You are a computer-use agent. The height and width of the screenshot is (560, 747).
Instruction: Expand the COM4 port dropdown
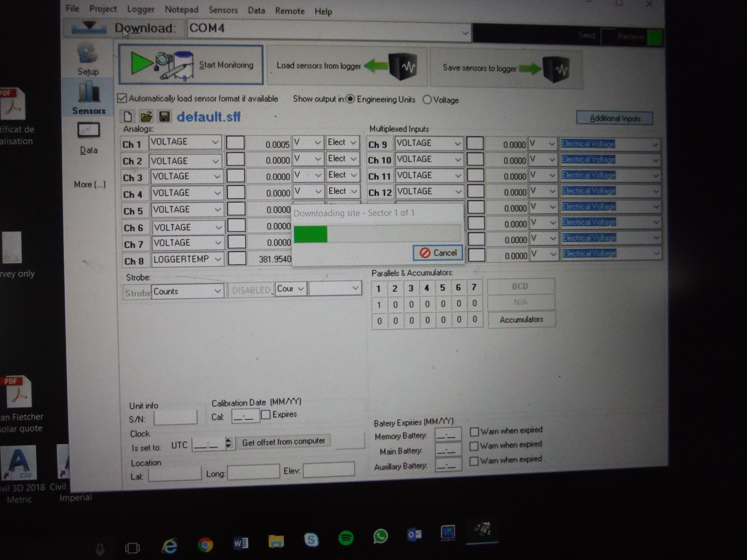point(465,33)
